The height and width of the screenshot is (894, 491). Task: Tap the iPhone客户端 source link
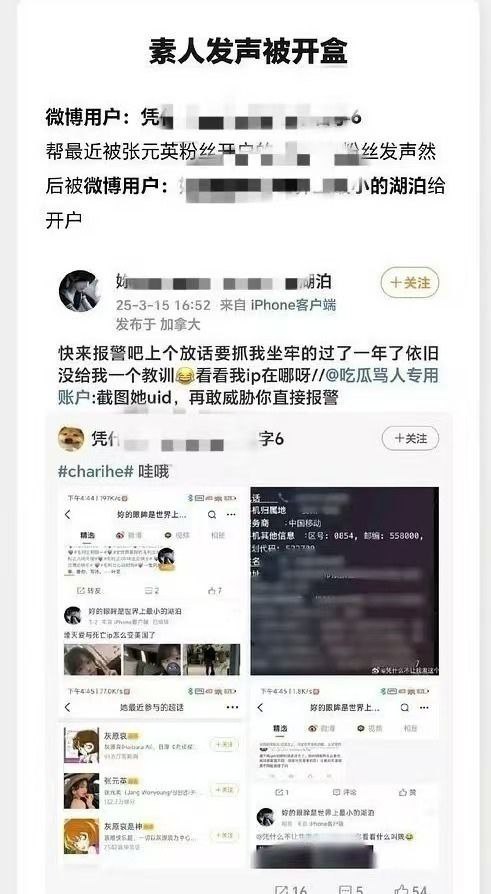tap(293, 305)
